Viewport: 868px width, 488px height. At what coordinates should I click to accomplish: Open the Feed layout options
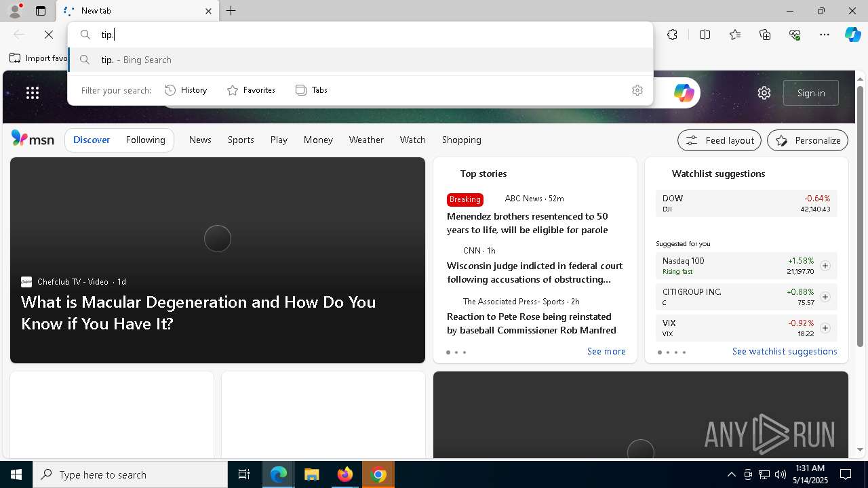coord(720,140)
